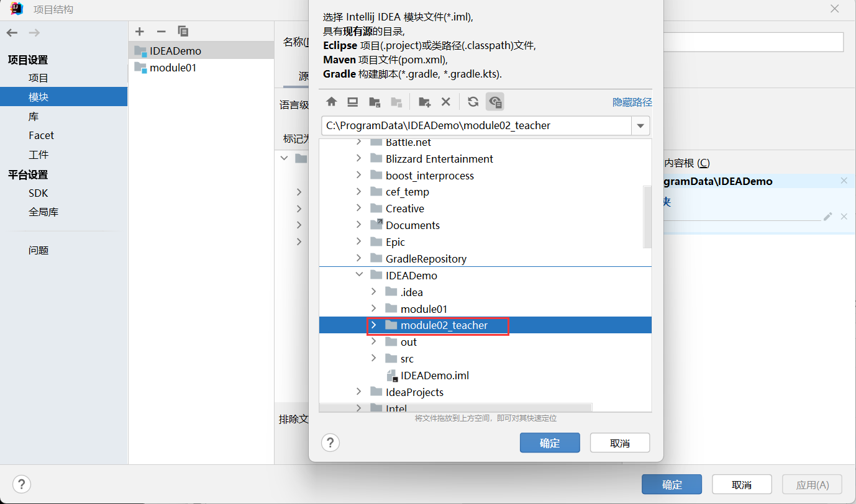The height and width of the screenshot is (504, 856).
Task: Jump to the project directory icon
Action: (375, 102)
